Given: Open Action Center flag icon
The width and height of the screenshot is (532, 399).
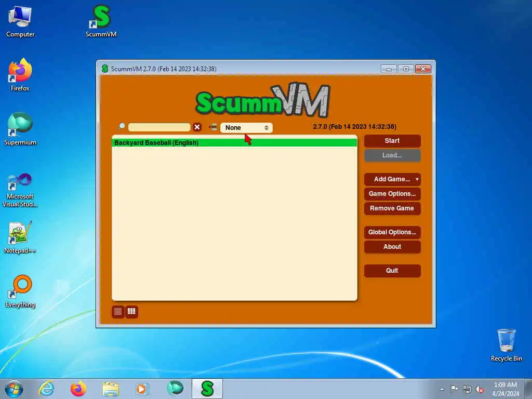Looking at the screenshot, I should pyautogui.click(x=454, y=389).
